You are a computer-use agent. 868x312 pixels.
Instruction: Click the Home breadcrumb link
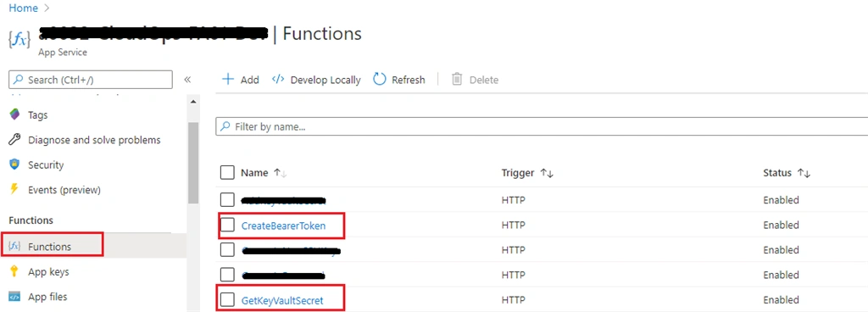(23, 8)
